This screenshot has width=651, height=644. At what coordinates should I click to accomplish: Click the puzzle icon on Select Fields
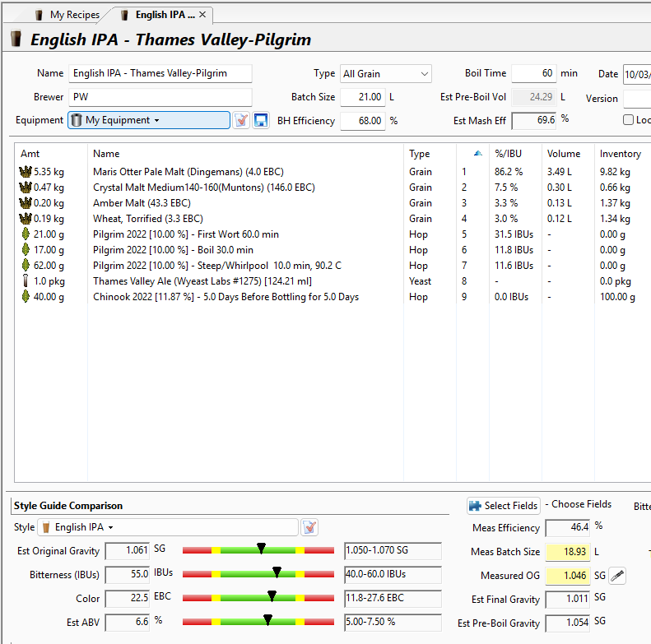click(x=475, y=505)
